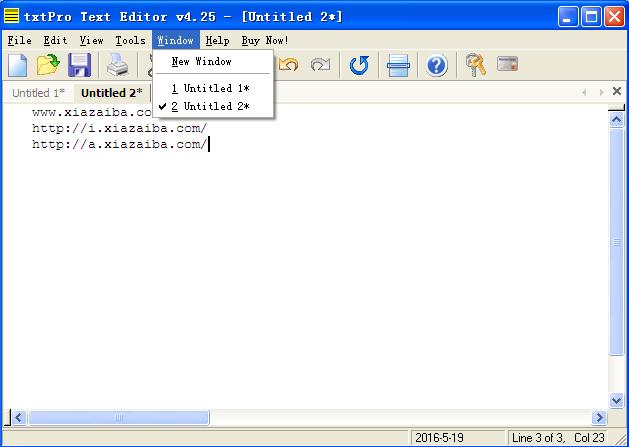This screenshot has height=447, width=629.
Task: Click the txtPro app icon in title bar
Action: pyautogui.click(x=12, y=16)
